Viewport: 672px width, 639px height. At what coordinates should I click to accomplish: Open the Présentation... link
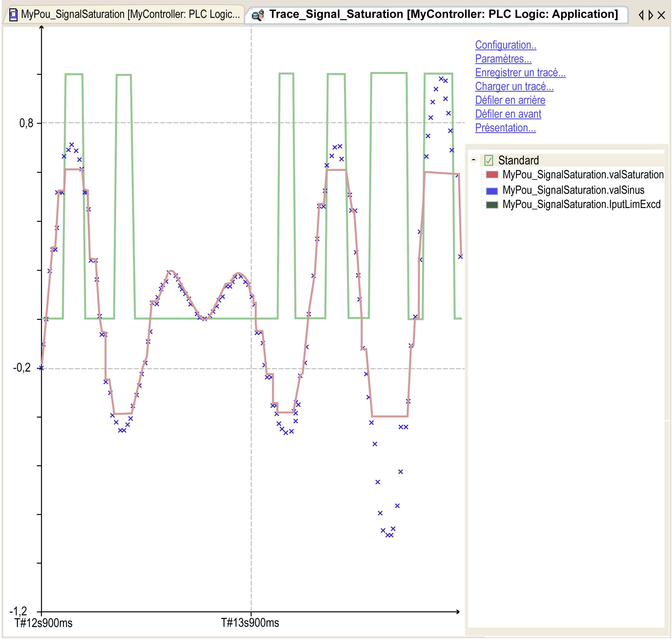click(505, 128)
